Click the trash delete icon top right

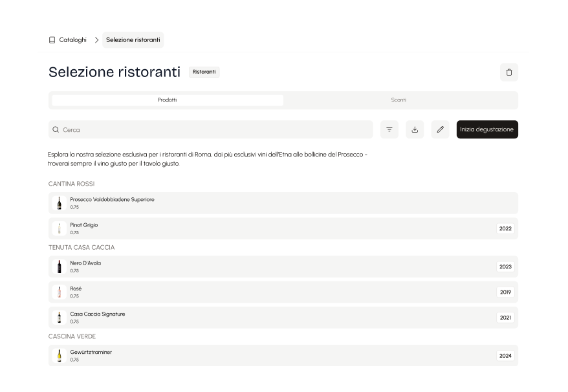pyautogui.click(x=509, y=72)
